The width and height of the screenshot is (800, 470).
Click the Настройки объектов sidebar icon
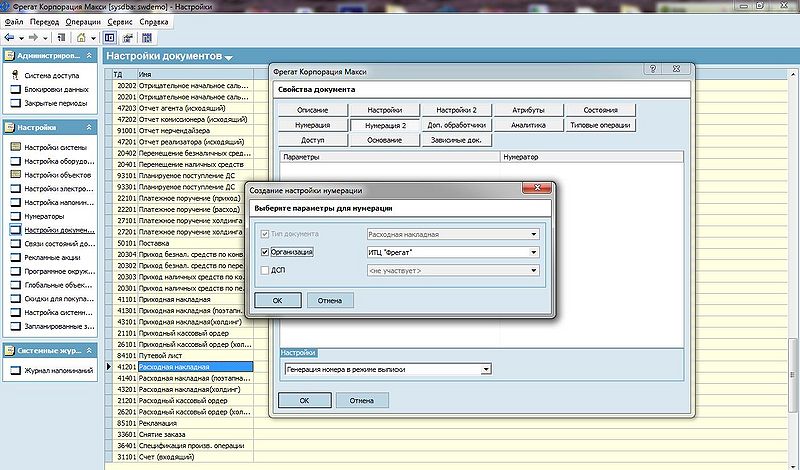(x=16, y=175)
